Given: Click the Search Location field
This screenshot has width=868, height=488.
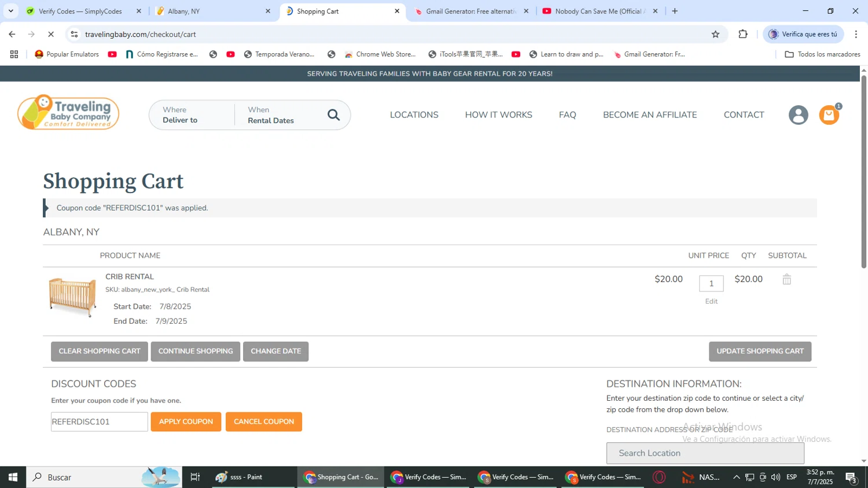Looking at the screenshot, I should click(x=705, y=453).
